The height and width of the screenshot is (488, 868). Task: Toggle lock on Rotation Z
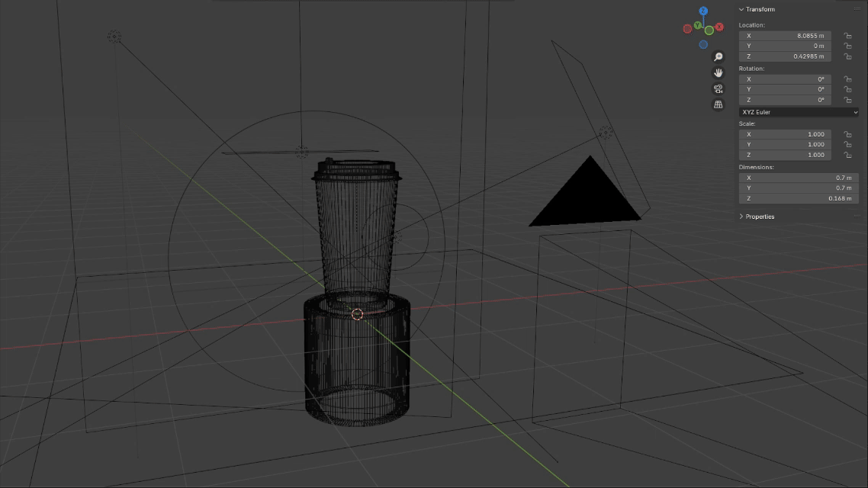click(847, 100)
